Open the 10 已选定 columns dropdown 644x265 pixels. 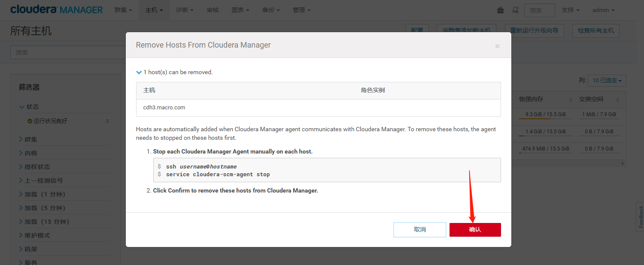[x=607, y=80]
